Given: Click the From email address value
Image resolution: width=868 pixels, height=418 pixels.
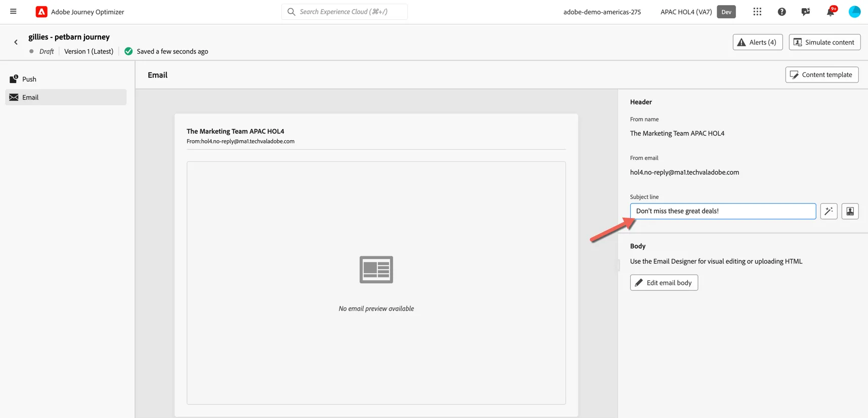Looking at the screenshot, I should click(x=684, y=172).
